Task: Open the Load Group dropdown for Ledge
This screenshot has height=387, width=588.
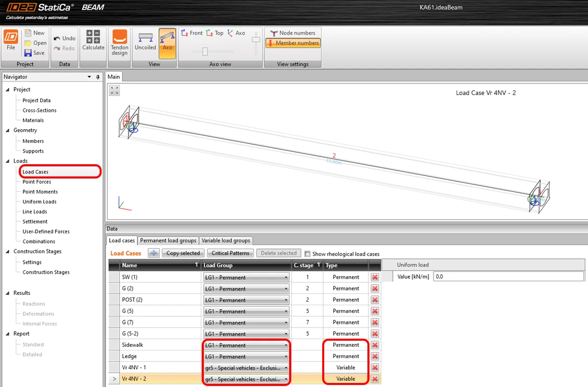Action: [x=286, y=356]
